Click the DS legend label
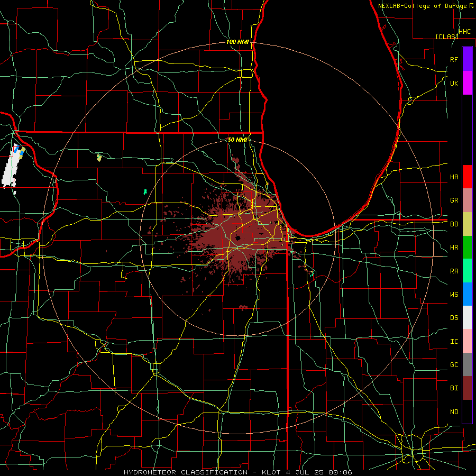This screenshot has height=476, width=476. pos(454,318)
